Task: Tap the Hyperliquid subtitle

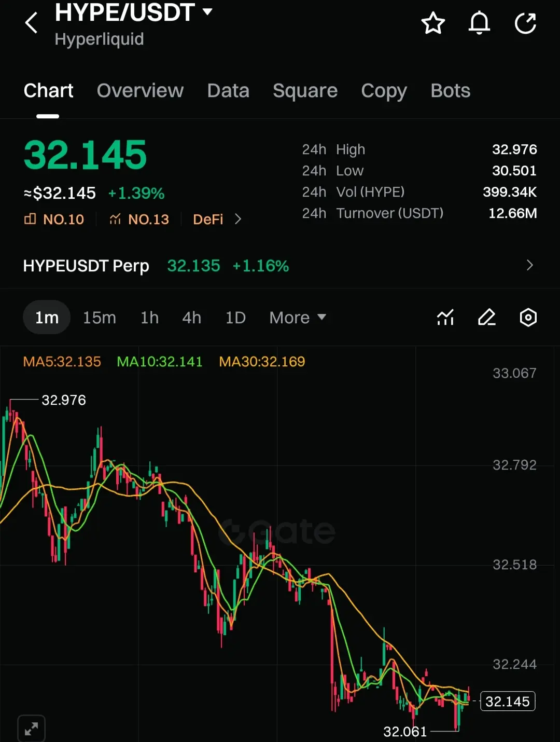Action: [99, 39]
